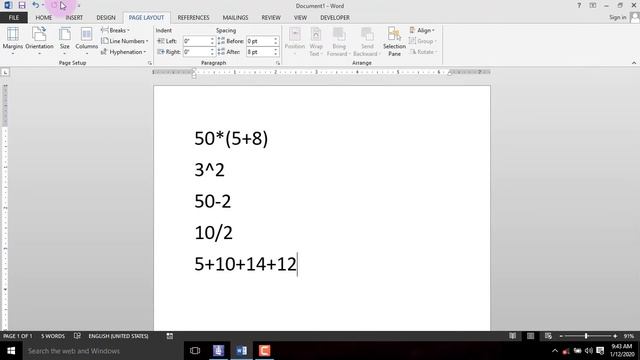Click the Spacing Before input field
640x360 pixels.
(260, 41)
